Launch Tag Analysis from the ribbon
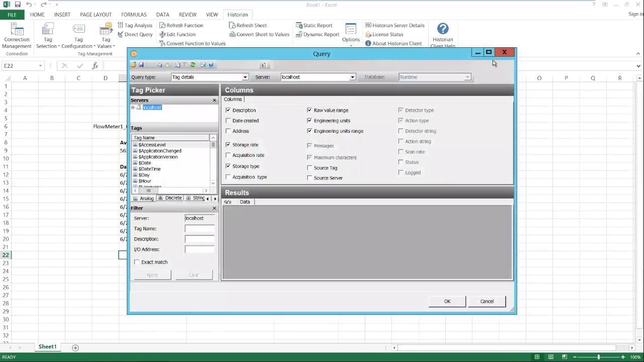This screenshot has height=362, width=644. pos(135,25)
